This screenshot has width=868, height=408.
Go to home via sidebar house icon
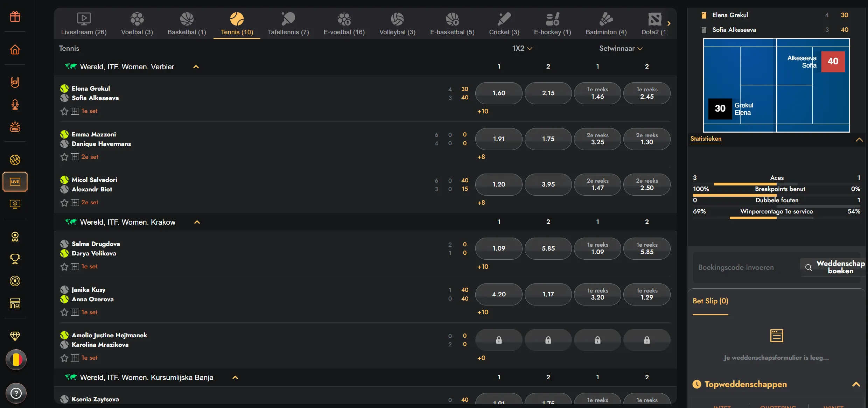pyautogui.click(x=15, y=49)
